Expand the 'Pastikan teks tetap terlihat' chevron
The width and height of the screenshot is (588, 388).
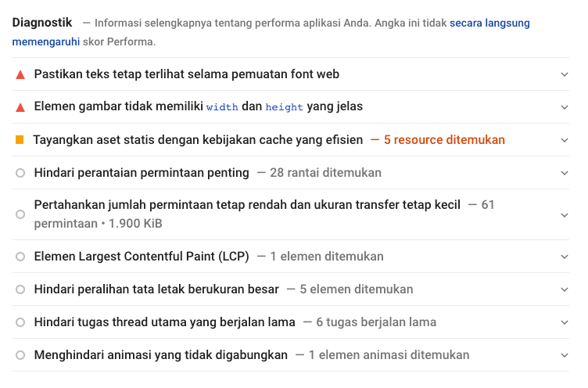pos(565,74)
